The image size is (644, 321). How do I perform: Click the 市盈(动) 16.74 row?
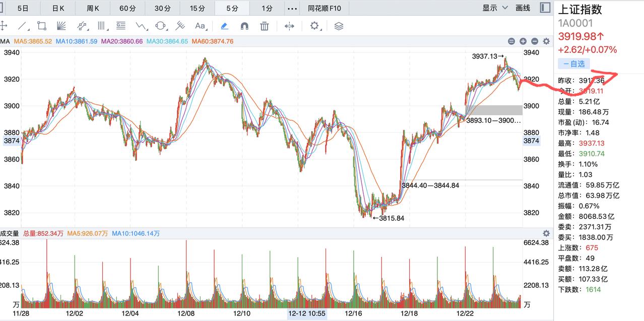click(583, 122)
